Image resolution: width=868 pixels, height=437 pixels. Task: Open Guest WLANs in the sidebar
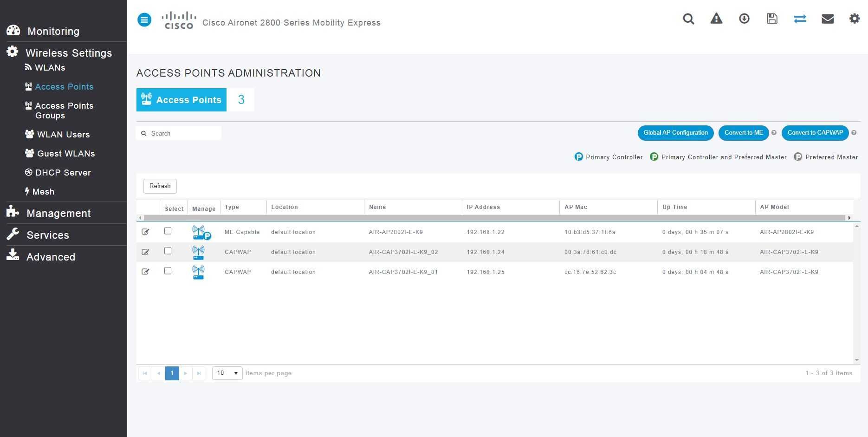coord(66,154)
